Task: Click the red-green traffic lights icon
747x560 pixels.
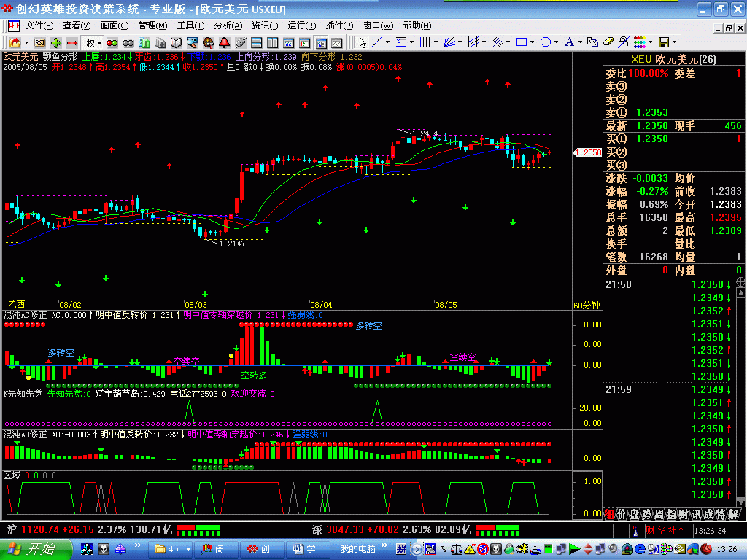Action: point(112,43)
